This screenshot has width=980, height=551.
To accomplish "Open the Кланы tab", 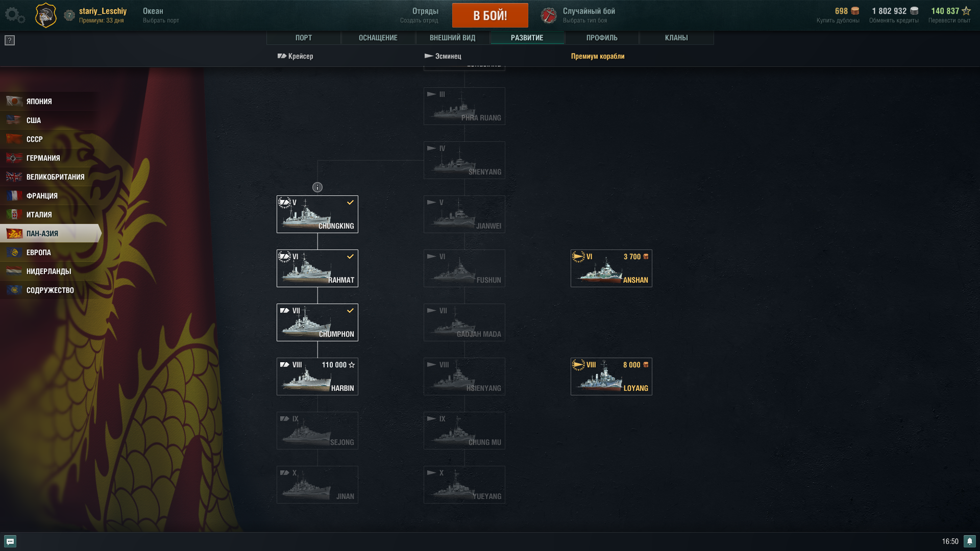I will [676, 38].
